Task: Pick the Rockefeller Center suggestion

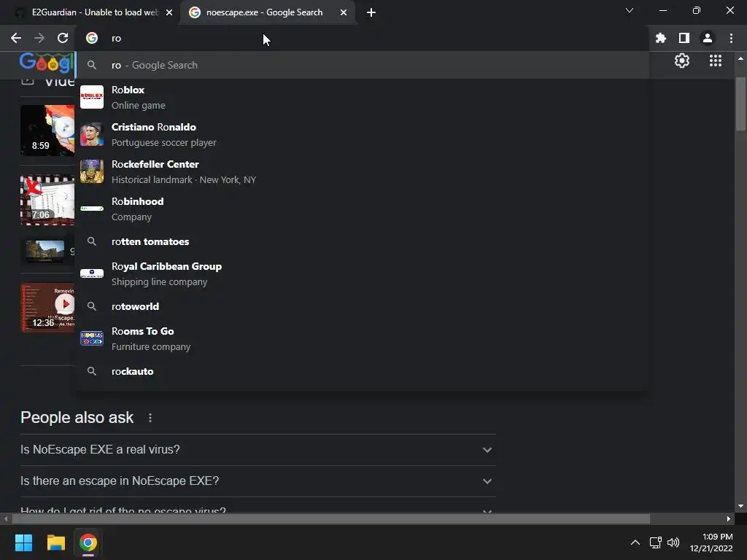Action: tap(363, 171)
